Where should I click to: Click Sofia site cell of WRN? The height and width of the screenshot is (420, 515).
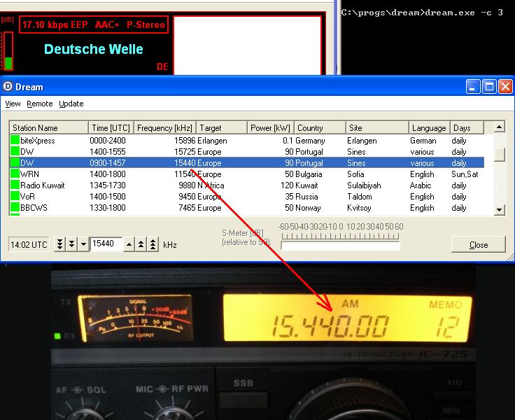click(355, 174)
